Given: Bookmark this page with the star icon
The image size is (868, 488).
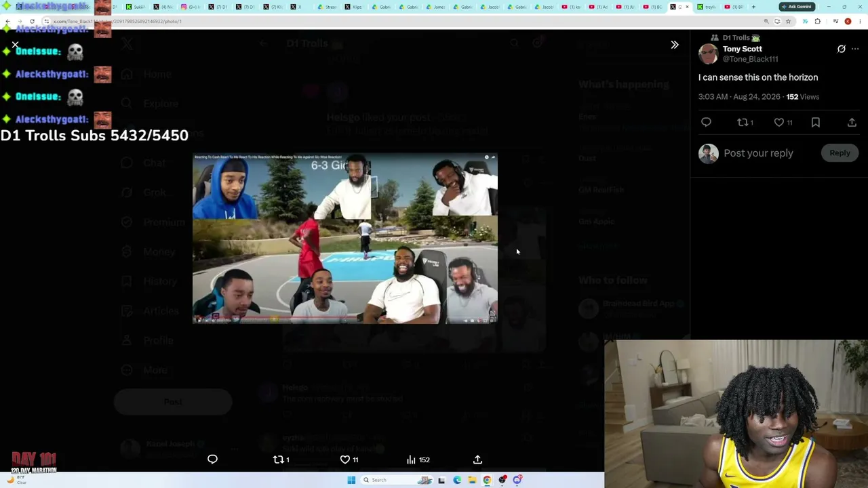Looking at the screenshot, I should point(788,21).
